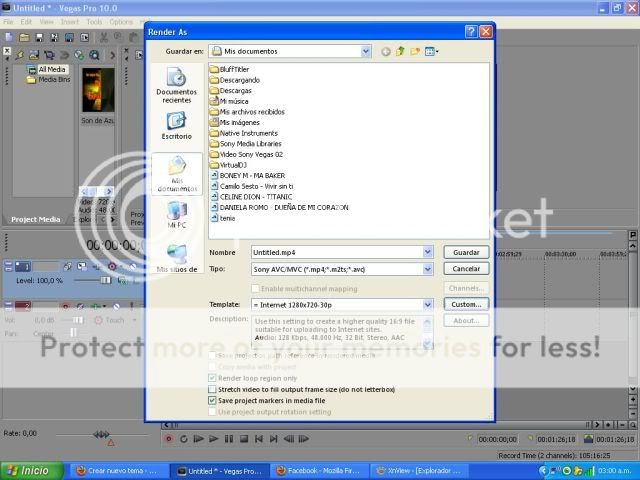Click the help question mark in Render As
640x480 pixels.
click(x=471, y=32)
